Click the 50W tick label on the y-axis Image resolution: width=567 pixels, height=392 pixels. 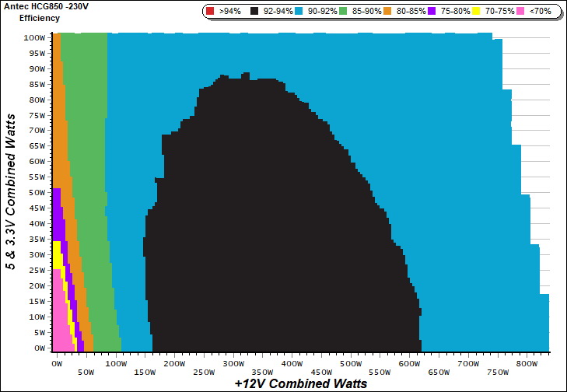tap(36, 192)
